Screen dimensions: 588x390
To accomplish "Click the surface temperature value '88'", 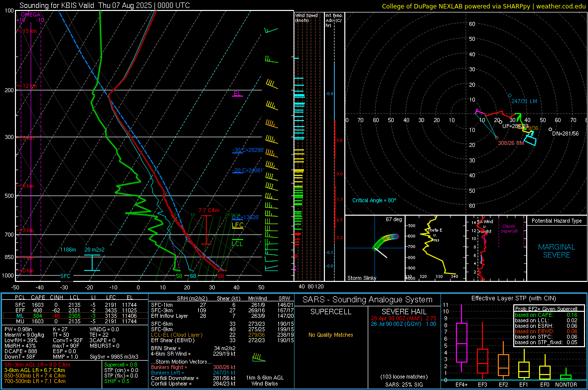I will pyautogui.click(x=221, y=276).
